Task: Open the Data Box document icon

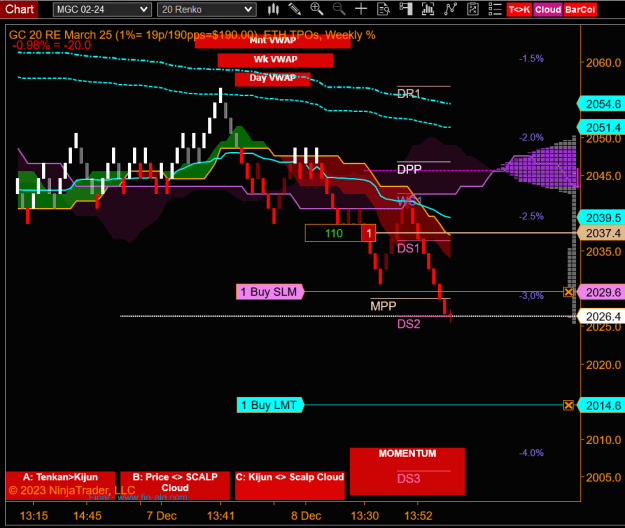Action: tap(383, 9)
